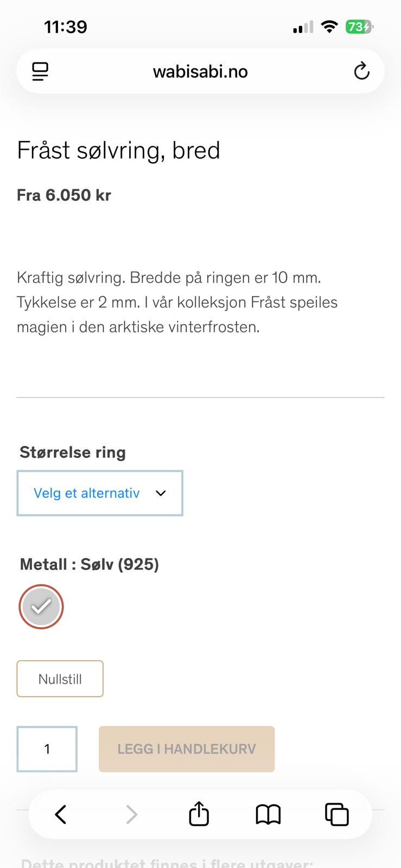Open the Reader view icon in address bar

point(40,71)
